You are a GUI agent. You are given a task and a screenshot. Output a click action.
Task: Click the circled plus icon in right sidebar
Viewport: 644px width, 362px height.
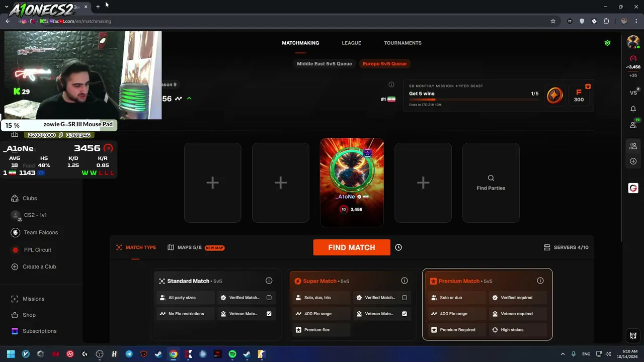(x=633, y=161)
